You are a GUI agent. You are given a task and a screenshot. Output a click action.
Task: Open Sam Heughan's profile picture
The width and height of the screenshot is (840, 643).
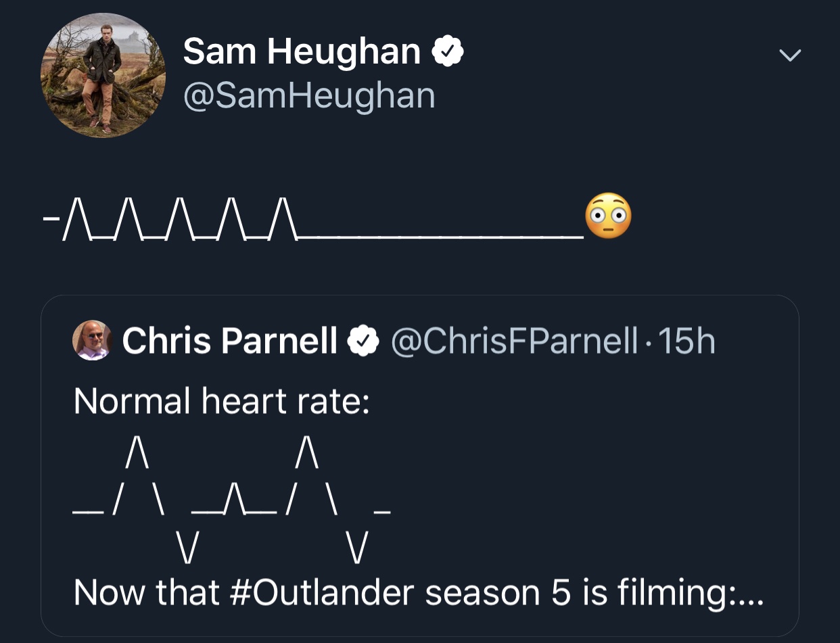coord(103,76)
